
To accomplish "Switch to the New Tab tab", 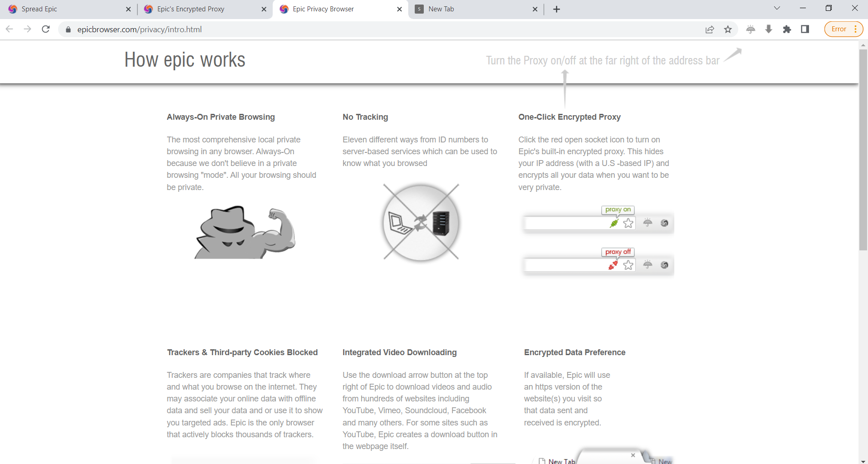I will coord(476,9).
